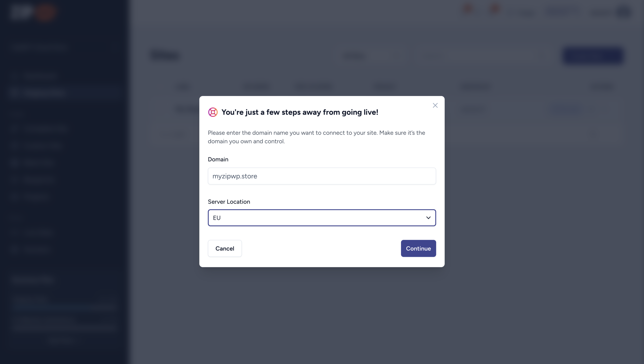The height and width of the screenshot is (364, 644).
Task: Click the blurred logo in sidebar top
Action: [33, 12]
